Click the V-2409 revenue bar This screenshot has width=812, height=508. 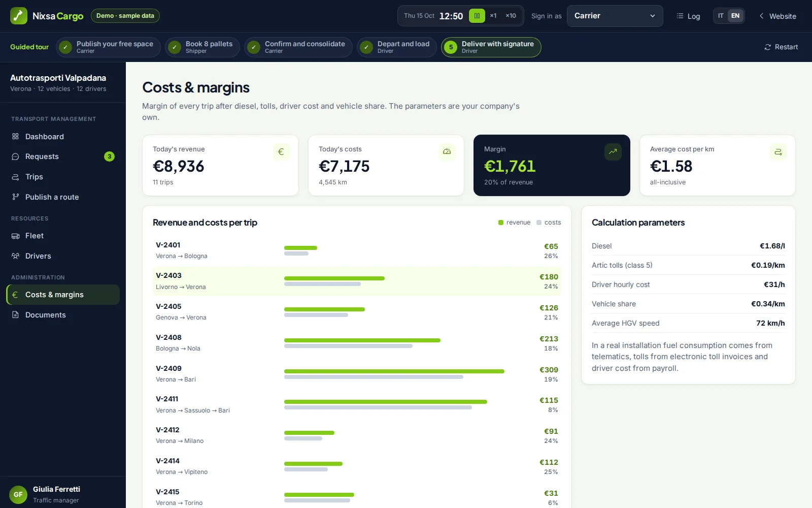point(394,371)
